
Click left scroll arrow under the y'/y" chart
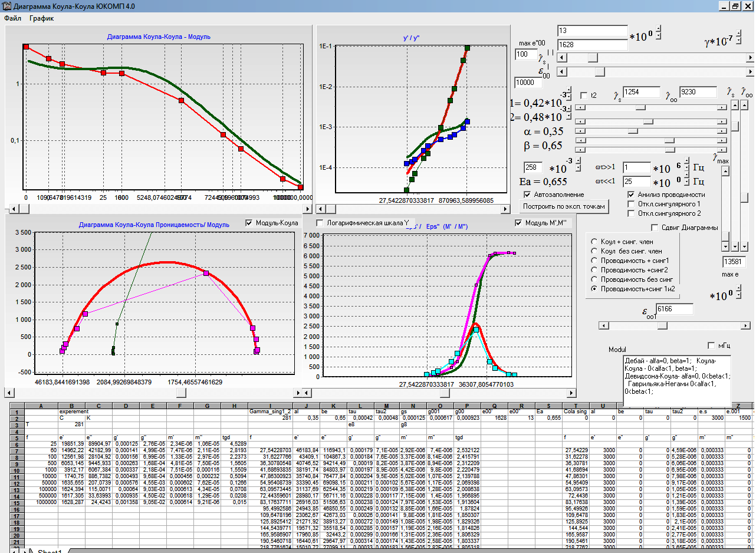[321, 208]
